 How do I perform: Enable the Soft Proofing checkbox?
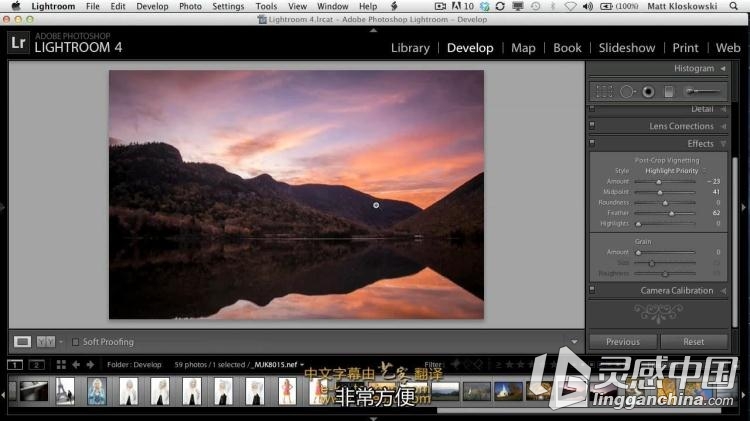(x=75, y=342)
